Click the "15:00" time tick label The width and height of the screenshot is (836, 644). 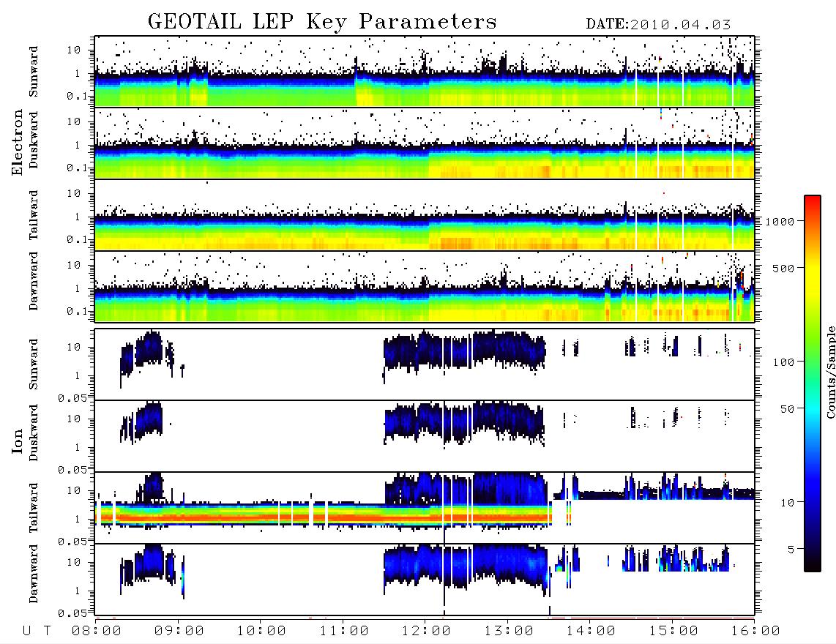pos(673,632)
